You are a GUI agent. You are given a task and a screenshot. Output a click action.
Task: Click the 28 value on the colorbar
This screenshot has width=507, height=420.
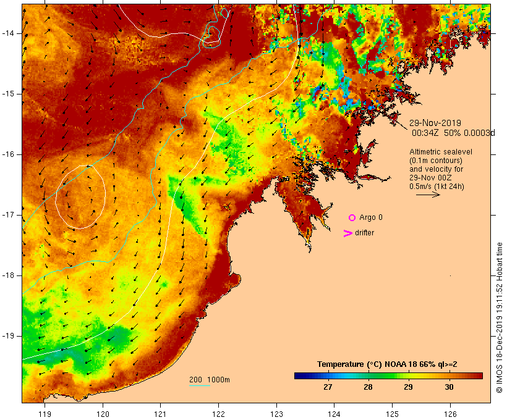(x=368, y=387)
